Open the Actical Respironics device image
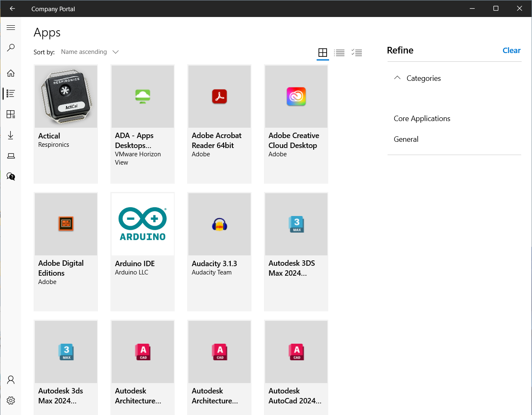This screenshot has height=415, width=532. tap(66, 97)
